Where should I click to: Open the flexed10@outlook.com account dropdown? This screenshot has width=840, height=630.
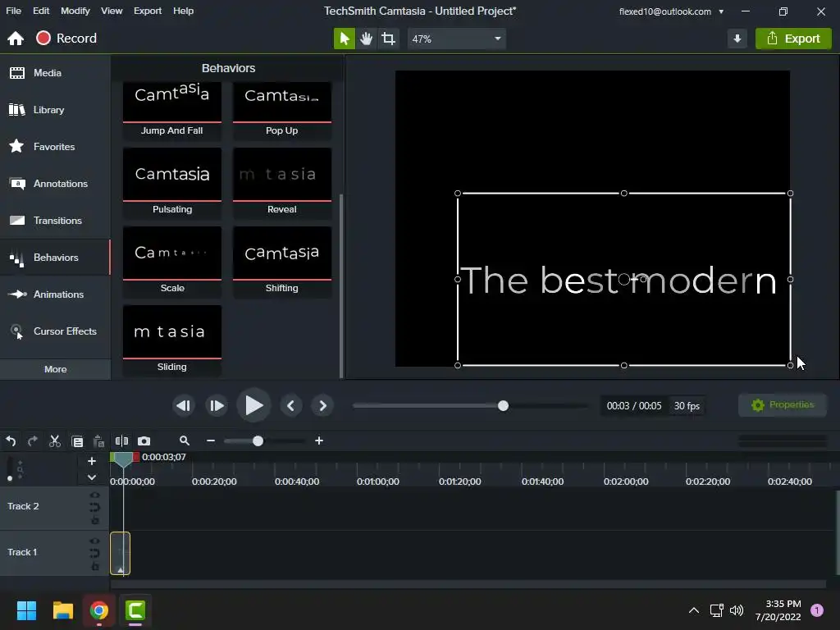[671, 11]
